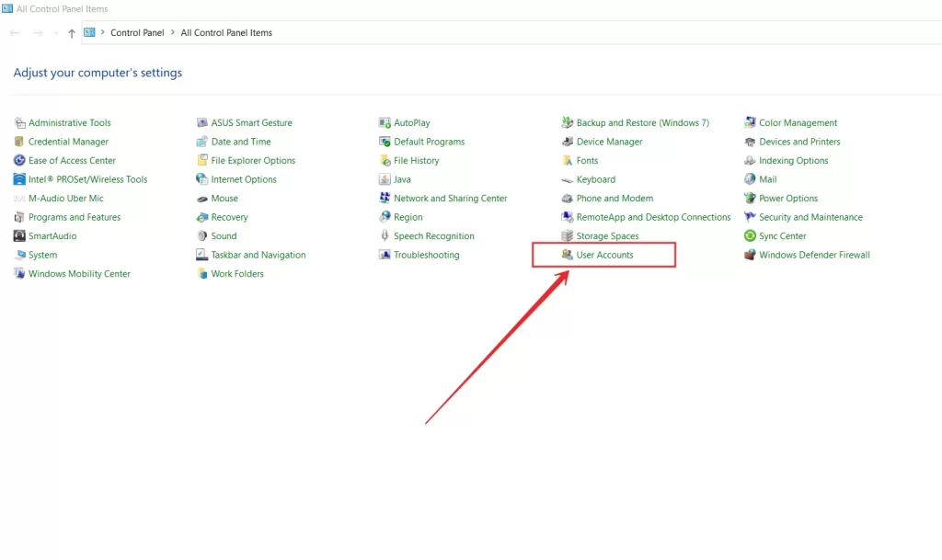Go up one level with up arrow

tap(72, 33)
